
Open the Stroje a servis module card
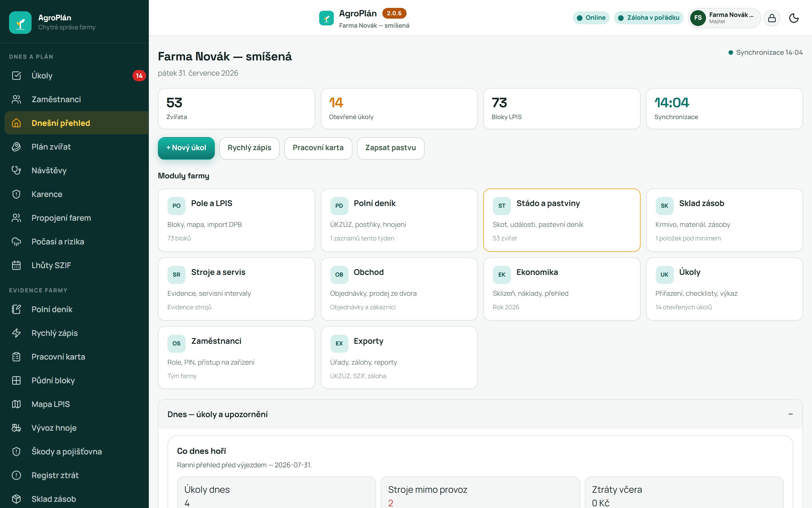pyautogui.click(x=236, y=289)
